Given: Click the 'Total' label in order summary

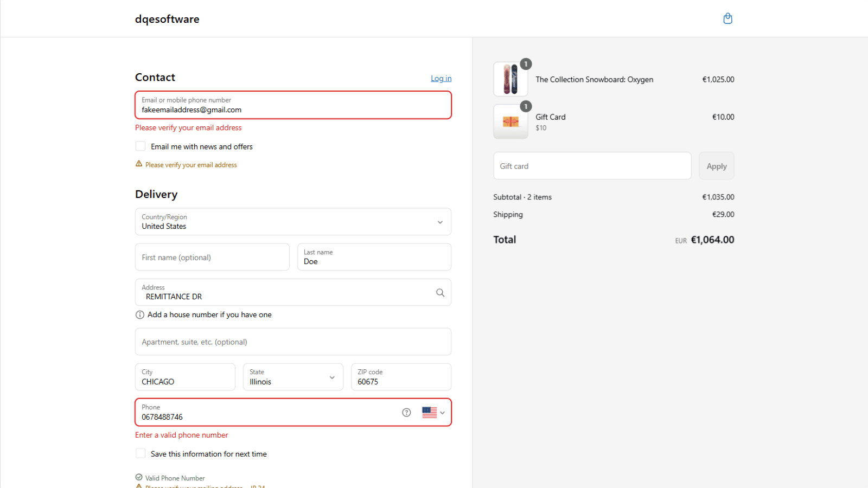Looking at the screenshot, I should pos(505,240).
